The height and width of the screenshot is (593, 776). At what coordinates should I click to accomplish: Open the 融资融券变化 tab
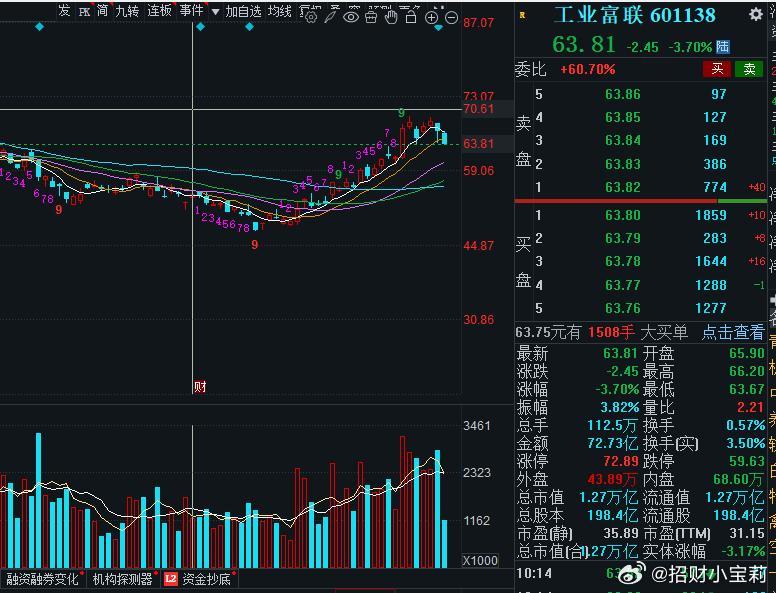[42, 579]
